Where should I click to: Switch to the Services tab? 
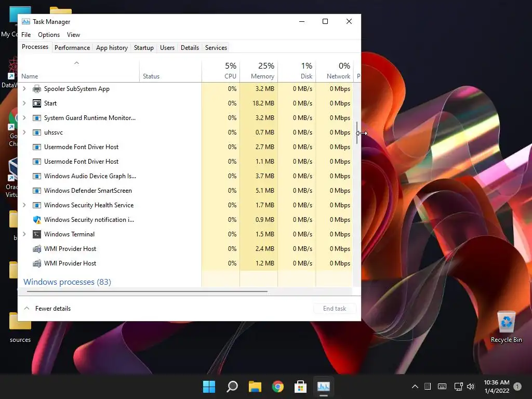tap(216, 48)
